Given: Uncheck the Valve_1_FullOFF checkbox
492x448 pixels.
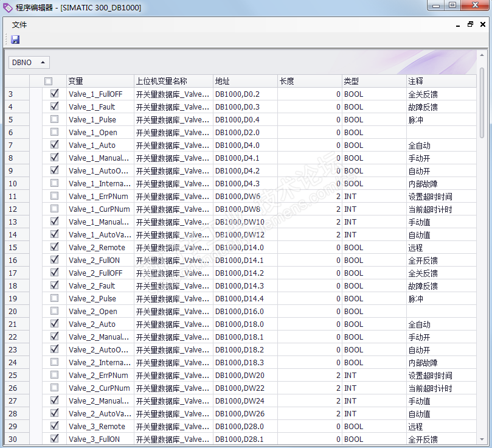Looking at the screenshot, I should pos(55,94).
